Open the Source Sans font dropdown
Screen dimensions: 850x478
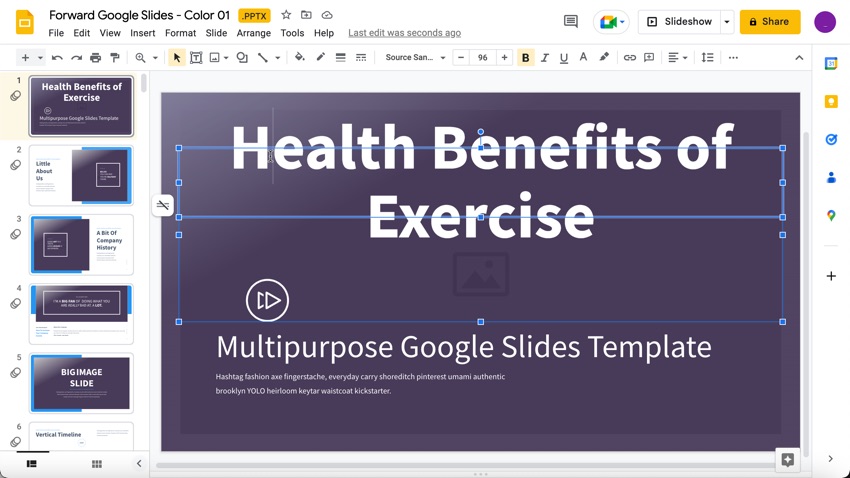415,57
